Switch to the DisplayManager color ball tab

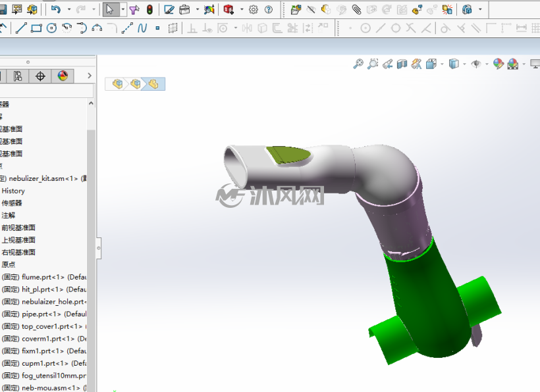tap(63, 76)
